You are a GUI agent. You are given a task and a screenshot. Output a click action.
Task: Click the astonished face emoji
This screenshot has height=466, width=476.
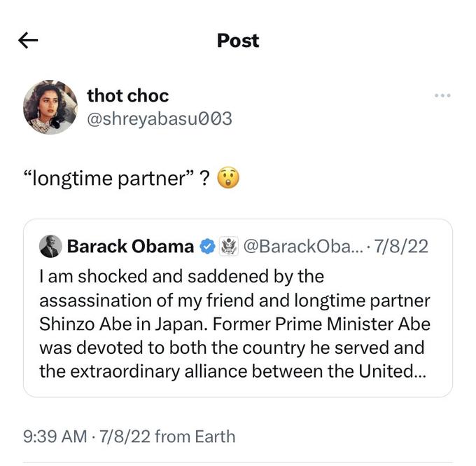(x=228, y=179)
